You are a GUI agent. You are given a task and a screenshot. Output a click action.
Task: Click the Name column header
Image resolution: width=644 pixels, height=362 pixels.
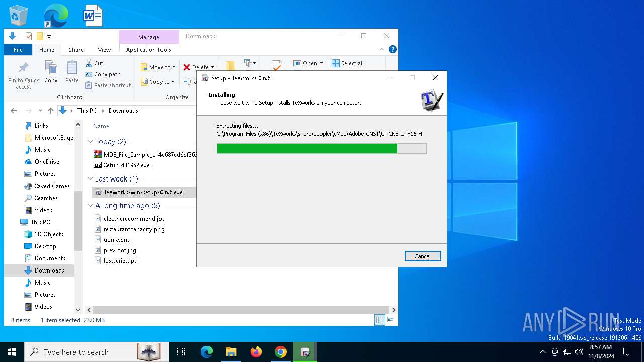pos(101,126)
